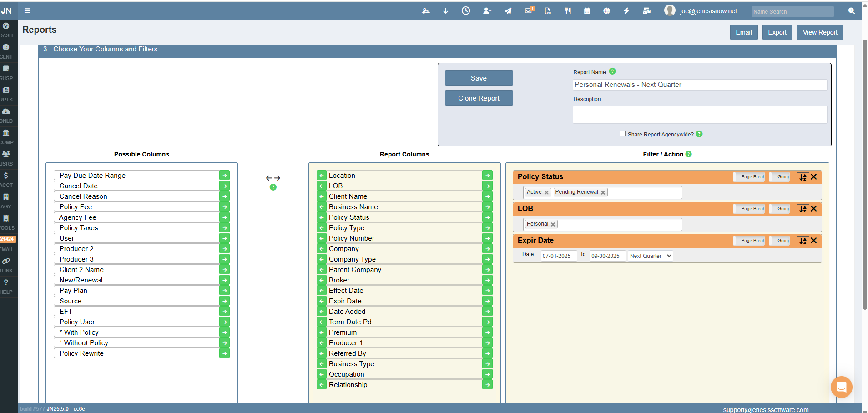
Task: Click the View Report button
Action: (819, 32)
